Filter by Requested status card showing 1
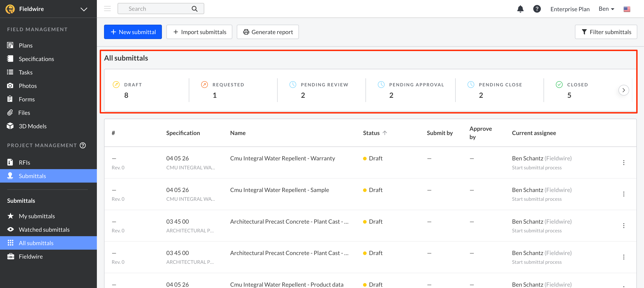Viewport: 644px width, 288px height. coord(233,90)
